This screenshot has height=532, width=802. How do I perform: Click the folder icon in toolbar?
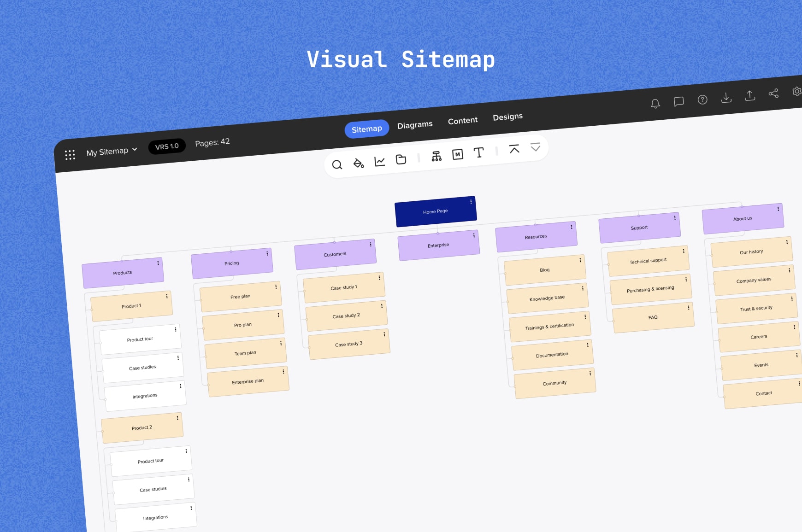[401, 159]
